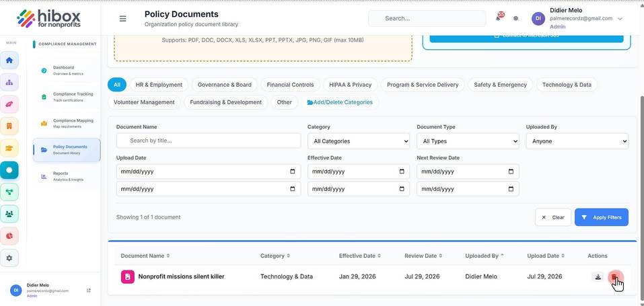Open the pink handshake sidebar icon
Viewport: 644px width, 306px height.
coord(9,104)
